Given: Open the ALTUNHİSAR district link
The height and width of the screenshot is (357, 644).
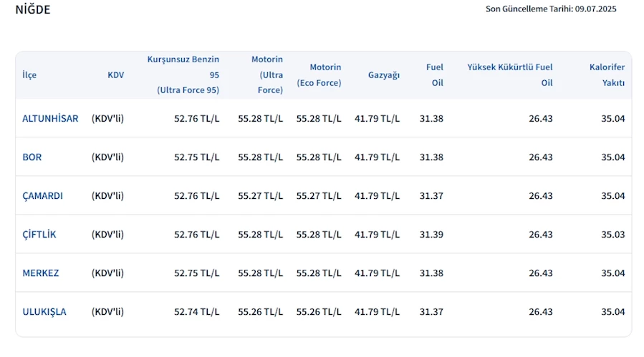Looking at the screenshot, I should pos(50,118).
